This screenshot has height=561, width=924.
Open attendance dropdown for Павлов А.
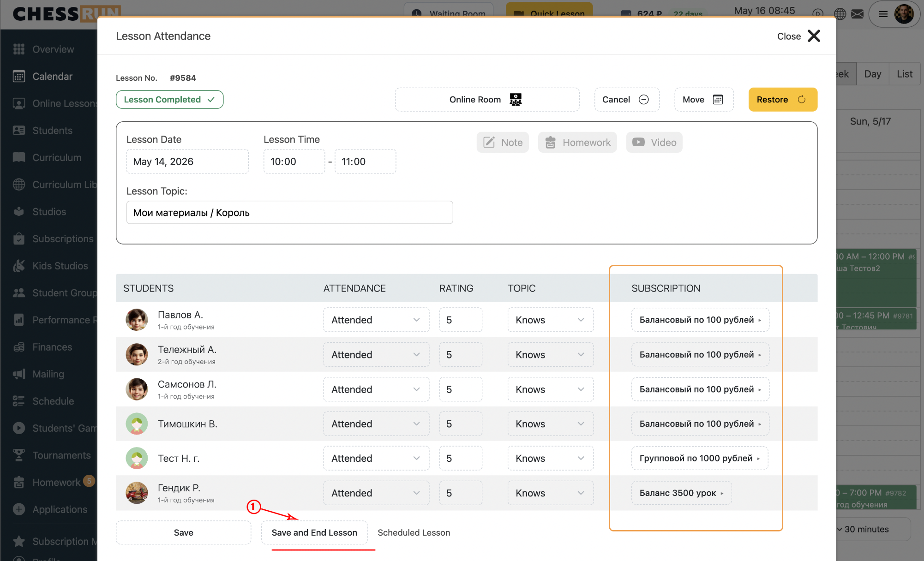tap(376, 320)
